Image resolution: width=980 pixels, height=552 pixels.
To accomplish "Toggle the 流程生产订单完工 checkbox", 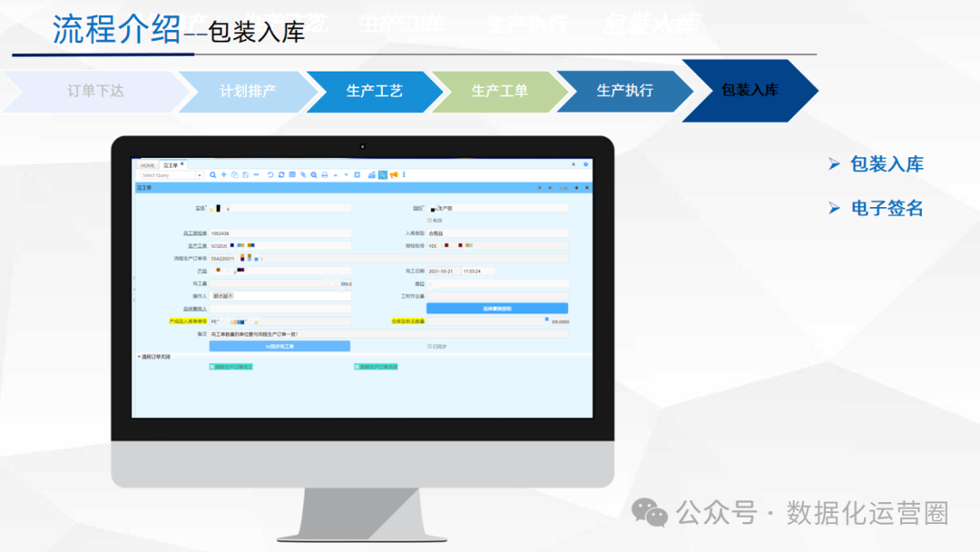I will (x=211, y=367).
